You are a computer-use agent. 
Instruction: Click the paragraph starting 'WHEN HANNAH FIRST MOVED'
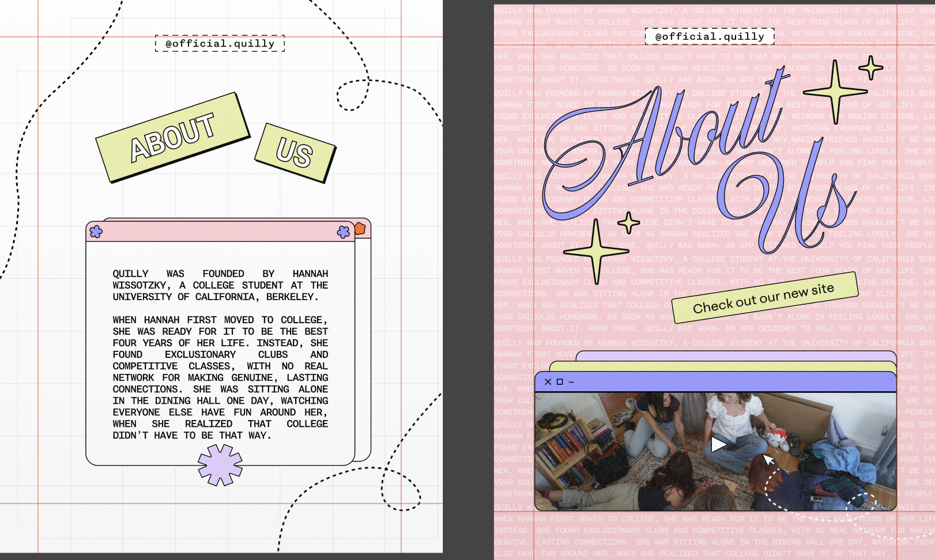[x=220, y=377]
